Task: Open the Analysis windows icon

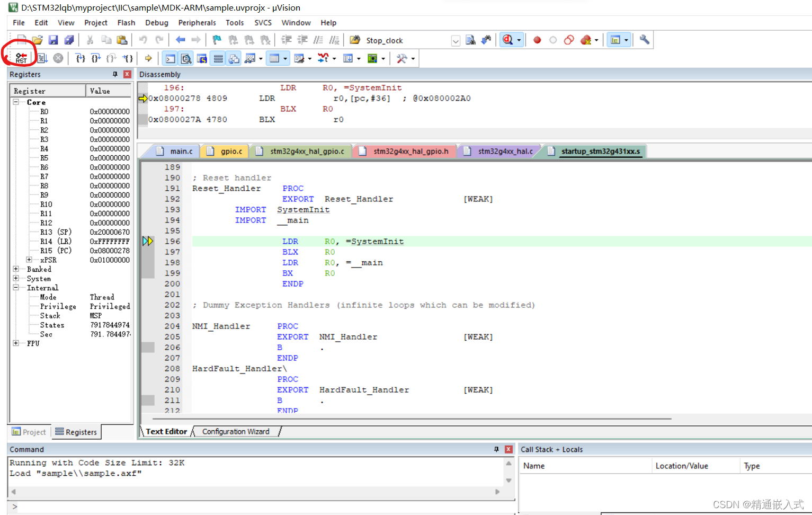Action: (323, 58)
